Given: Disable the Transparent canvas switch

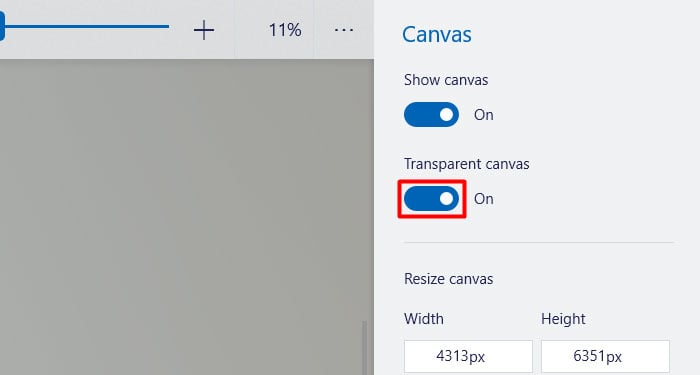Looking at the screenshot, I should (x=431, y=199).
